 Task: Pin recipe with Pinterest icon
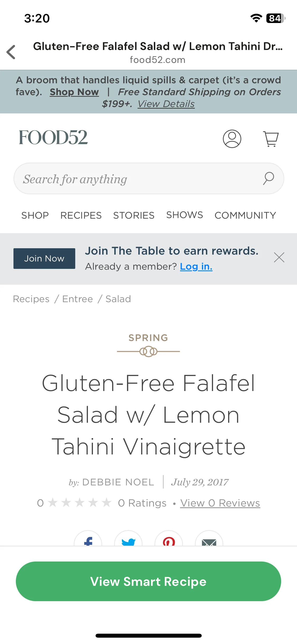(x=169, y=538)
